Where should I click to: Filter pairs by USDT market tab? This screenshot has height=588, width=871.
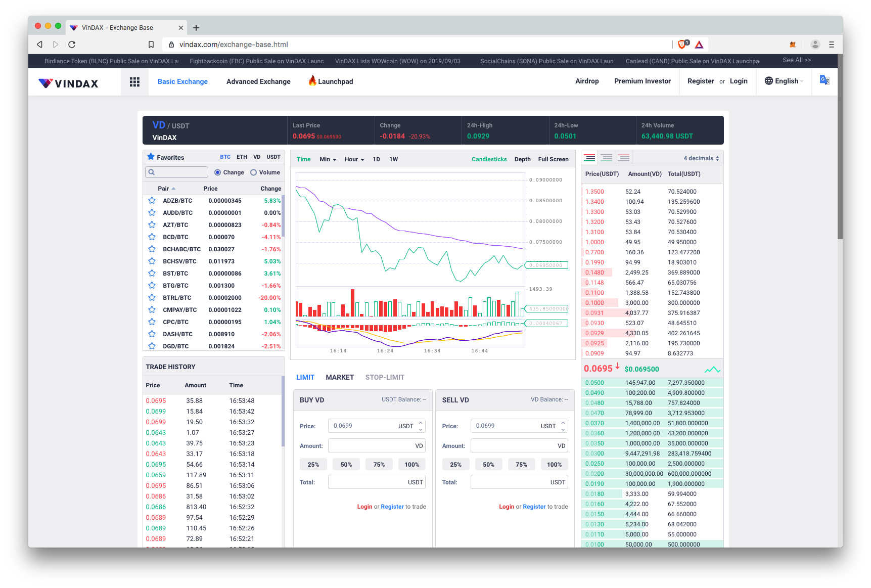click(273, 157)
